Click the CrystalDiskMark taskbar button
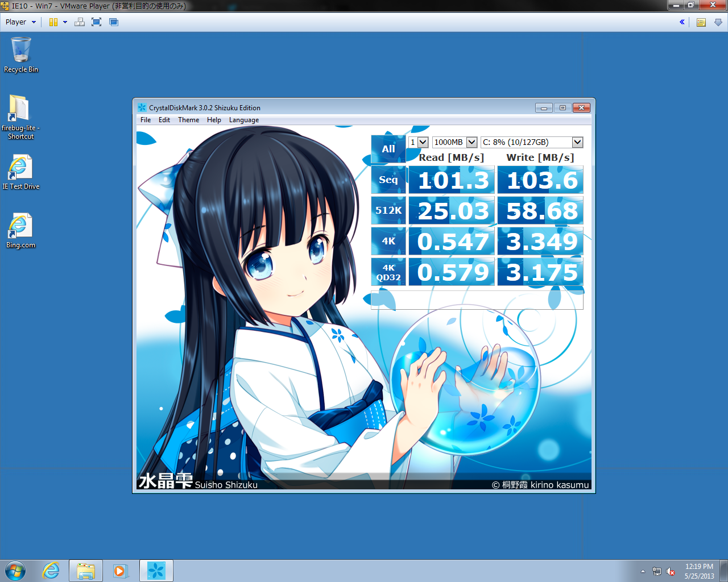Screen dimensions: 728x582 [156, 571]
